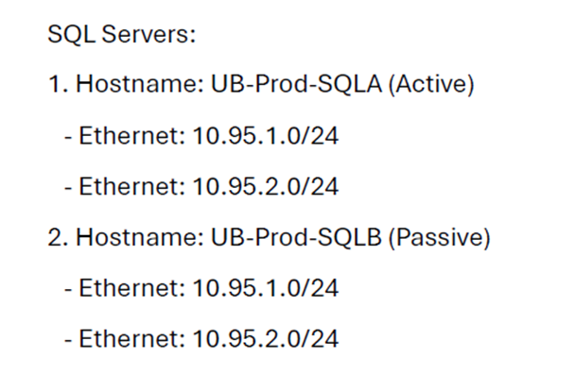Click 10.95.1.0/24 subnet under UB-Prod-SQLB
575x392 pixels.
[263, 288]
